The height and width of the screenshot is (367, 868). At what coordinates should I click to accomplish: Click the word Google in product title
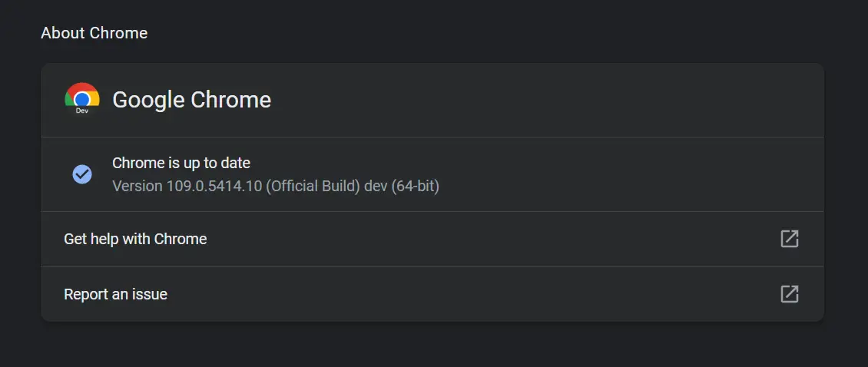coord(148,100)
